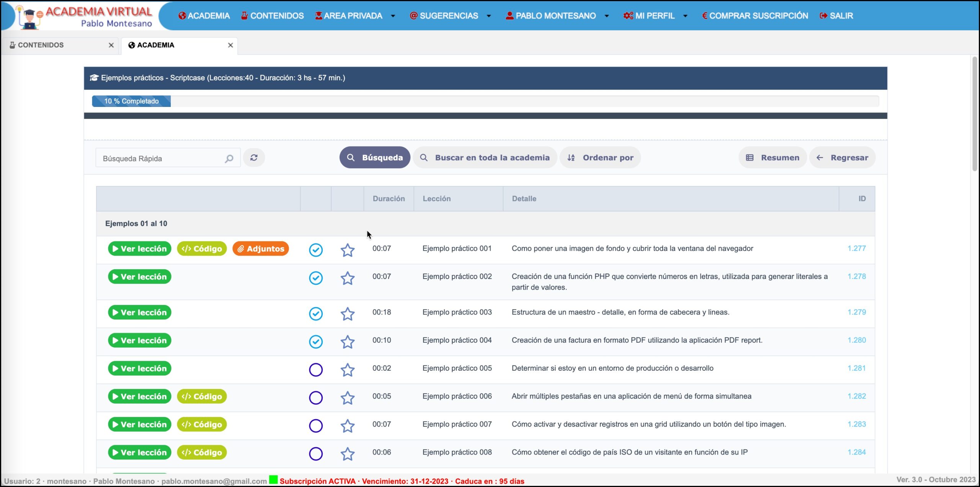Play Ver lección for Ejemplo práctico 004

coord(140,340)
